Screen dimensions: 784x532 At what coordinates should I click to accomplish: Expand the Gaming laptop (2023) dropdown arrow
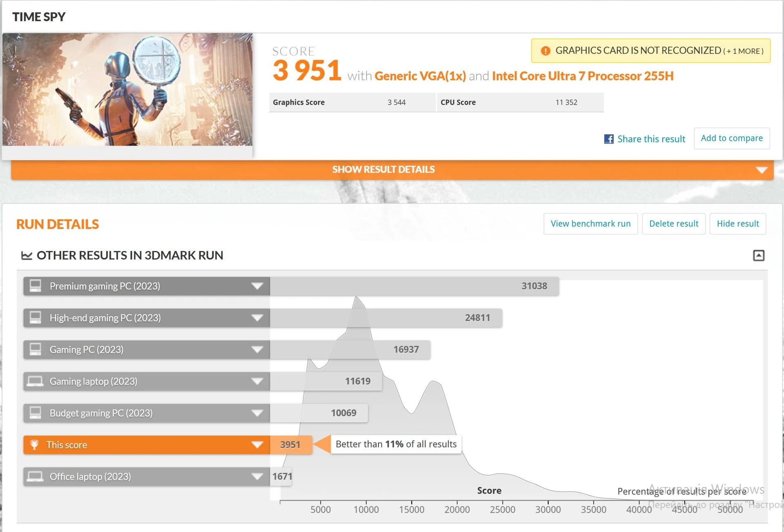pos(257,381)
